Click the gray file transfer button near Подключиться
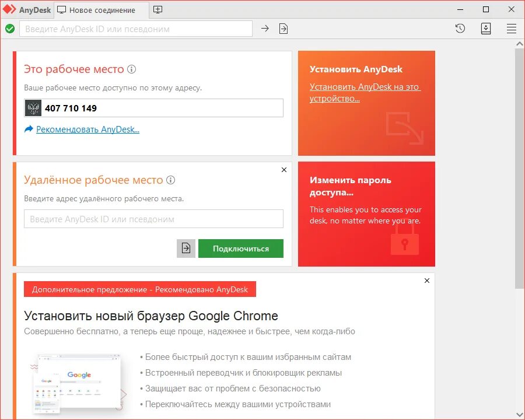Screen dimensions: 525x420 (x=186, y=248)
